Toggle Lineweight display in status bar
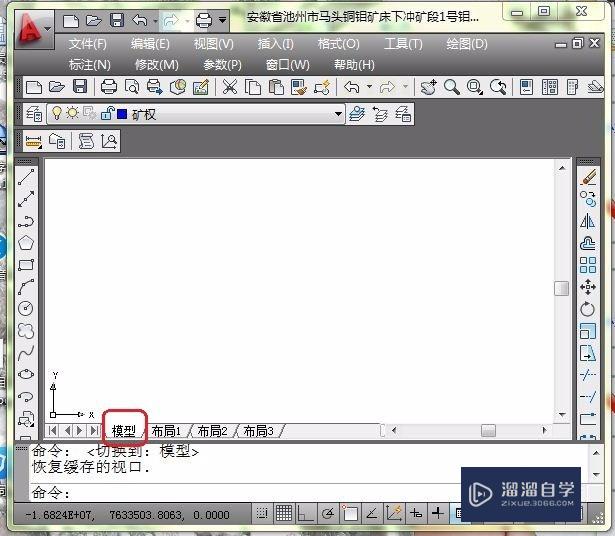 click(438, 513)
